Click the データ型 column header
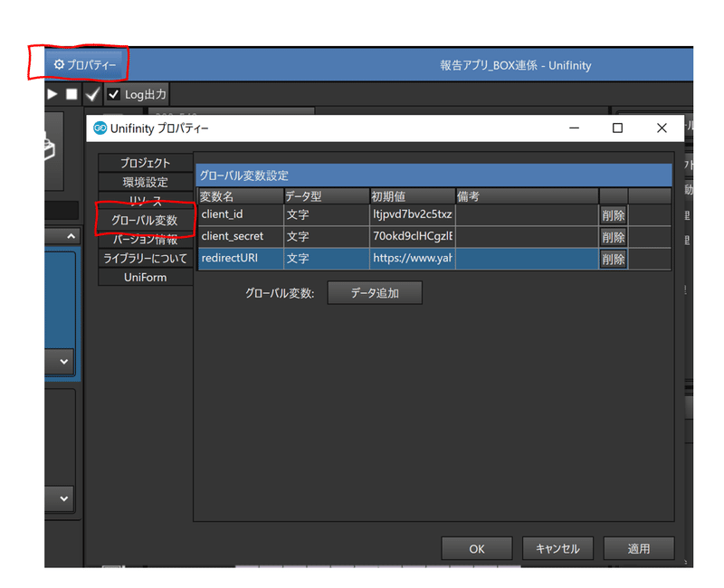Image resolution: width=724 pixels, height=588 pixels. tap(327, 196)
